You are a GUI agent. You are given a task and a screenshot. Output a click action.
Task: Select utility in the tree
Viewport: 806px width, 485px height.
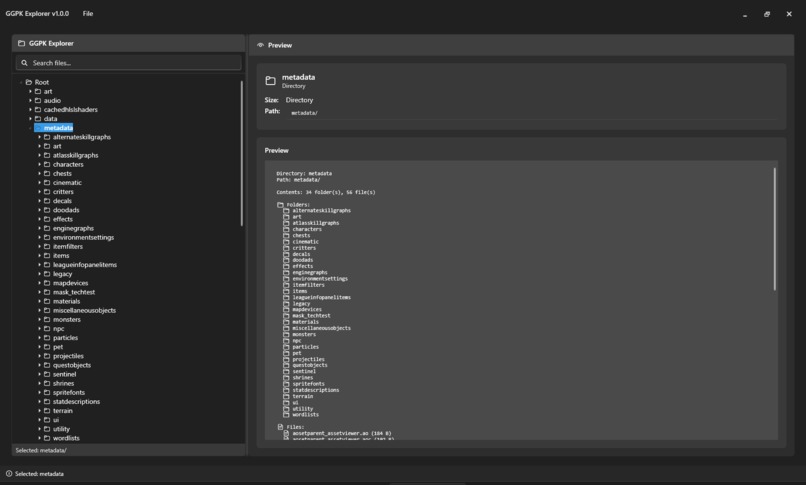(61, 429)
